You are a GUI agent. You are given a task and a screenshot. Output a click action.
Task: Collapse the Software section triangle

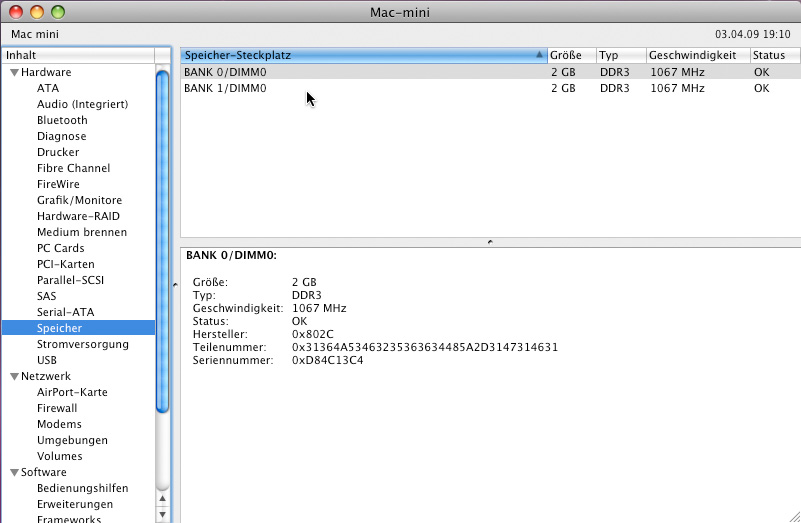14,472
